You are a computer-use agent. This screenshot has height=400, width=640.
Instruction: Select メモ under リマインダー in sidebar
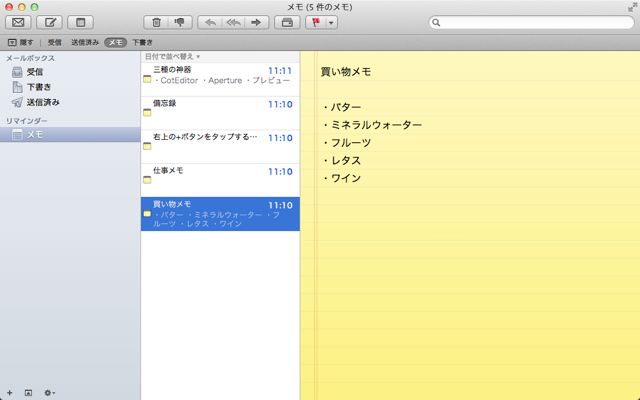pos(70,134)
